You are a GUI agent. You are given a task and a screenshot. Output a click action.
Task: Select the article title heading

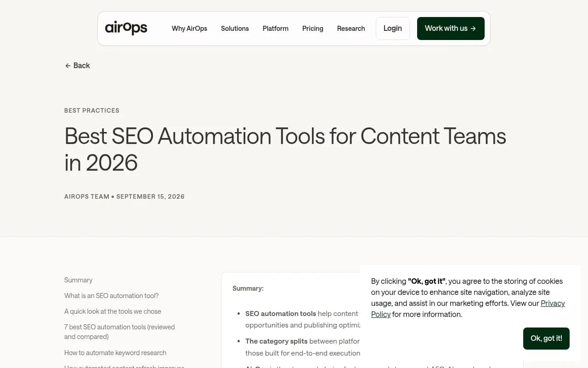(x=285, y=149)
